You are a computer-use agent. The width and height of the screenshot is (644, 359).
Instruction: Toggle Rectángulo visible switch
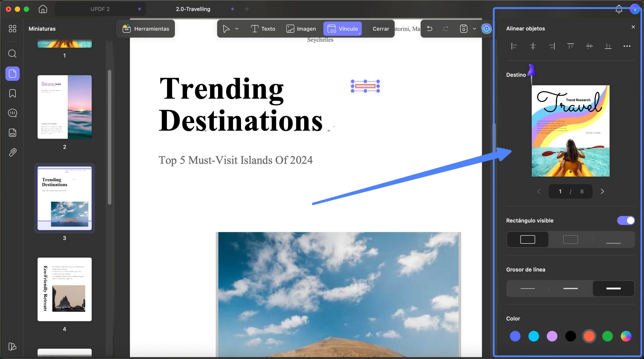[x=626, y=221]
